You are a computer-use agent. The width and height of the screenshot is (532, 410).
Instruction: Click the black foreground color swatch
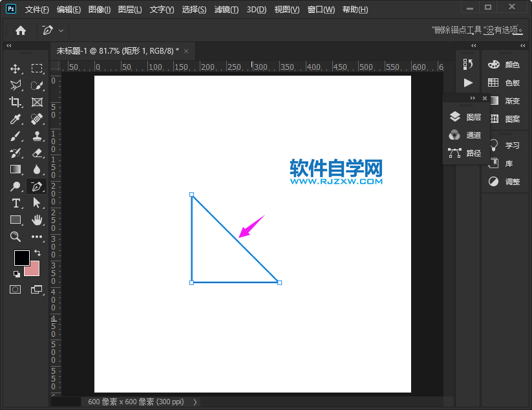(21, 257)
